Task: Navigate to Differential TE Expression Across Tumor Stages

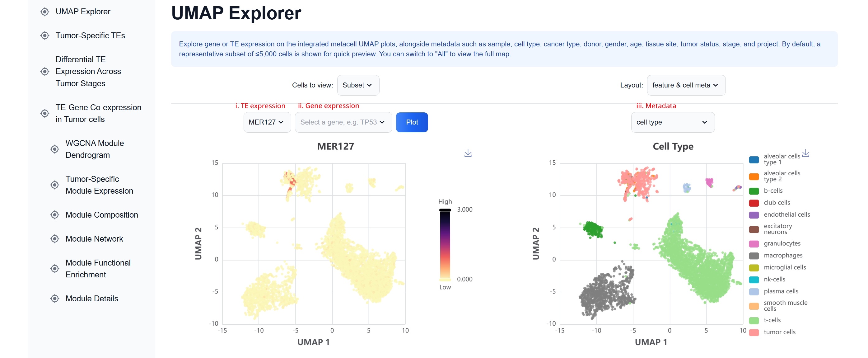Action: point(88,71)
